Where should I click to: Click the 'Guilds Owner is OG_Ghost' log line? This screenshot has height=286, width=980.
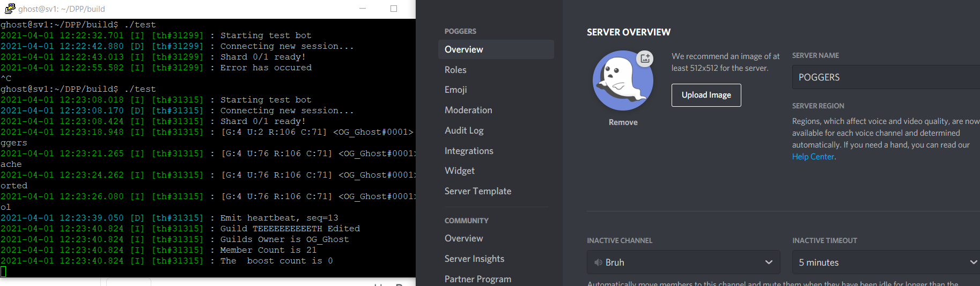pos(174,239)
